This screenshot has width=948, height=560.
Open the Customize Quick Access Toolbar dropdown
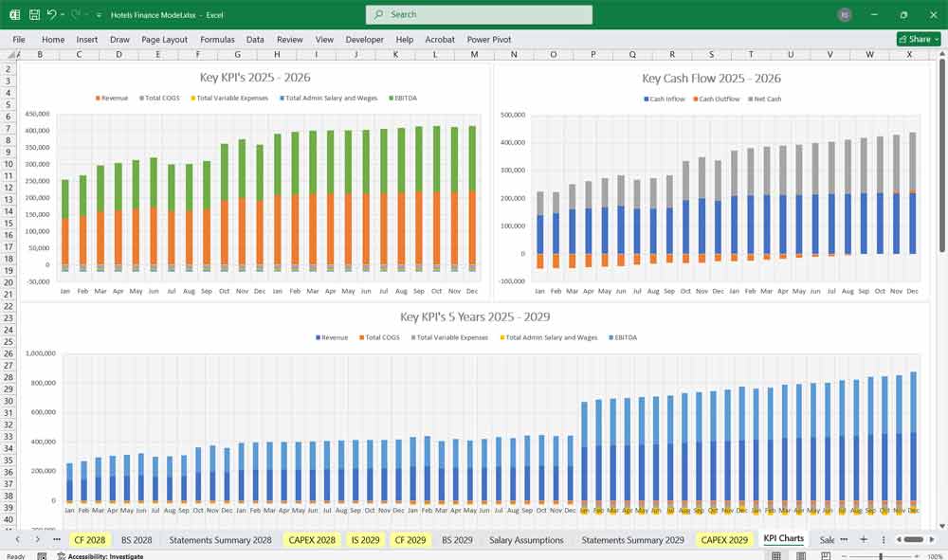coord(97,13)
